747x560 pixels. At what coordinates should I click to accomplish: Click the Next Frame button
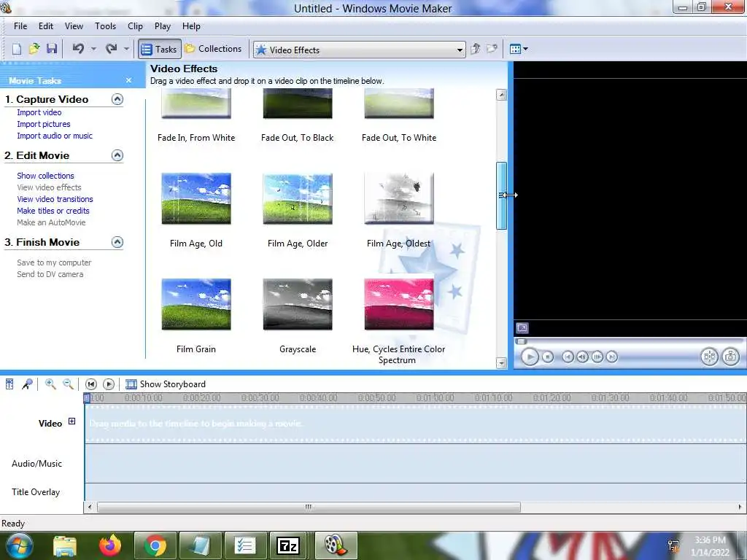coord(597,357)
